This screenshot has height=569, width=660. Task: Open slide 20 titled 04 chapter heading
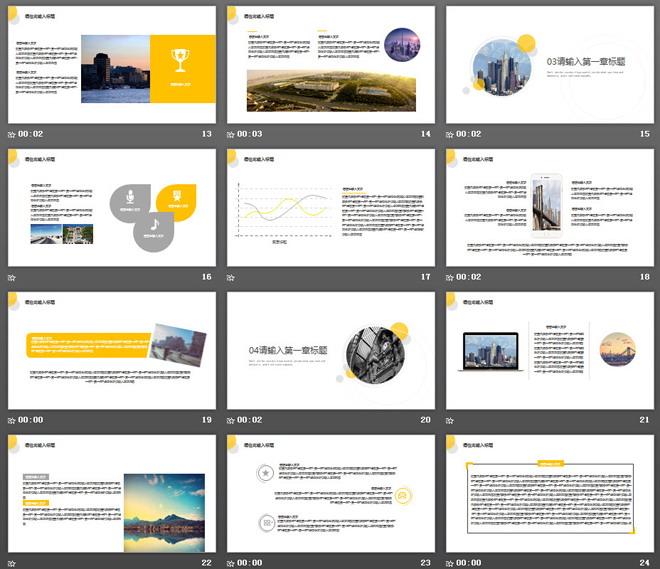331,351
